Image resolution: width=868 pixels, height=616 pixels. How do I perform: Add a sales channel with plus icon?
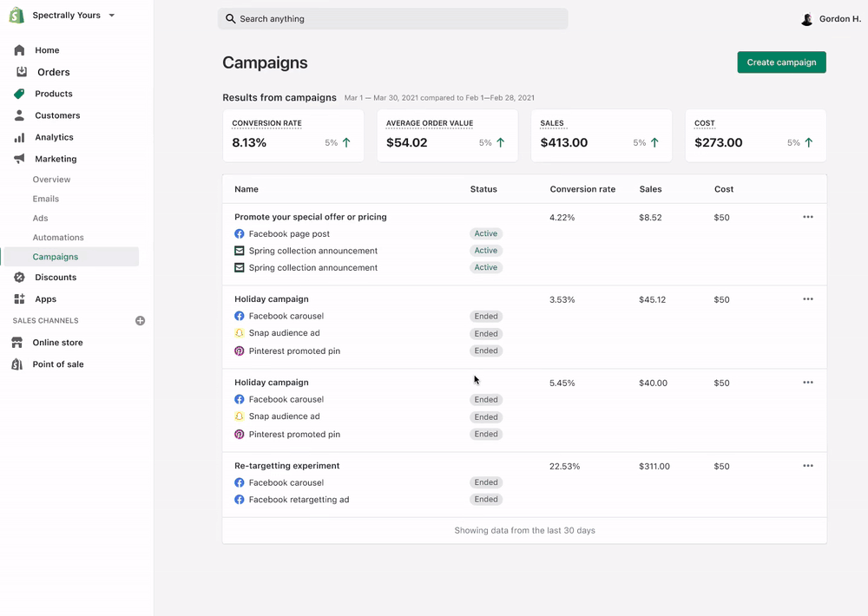coord(140,320)
